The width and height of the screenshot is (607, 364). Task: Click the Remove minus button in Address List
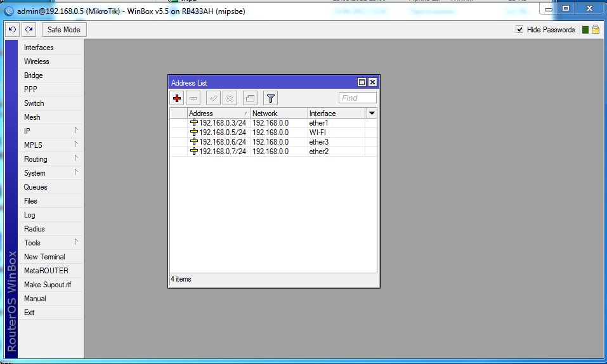(193, 98)
